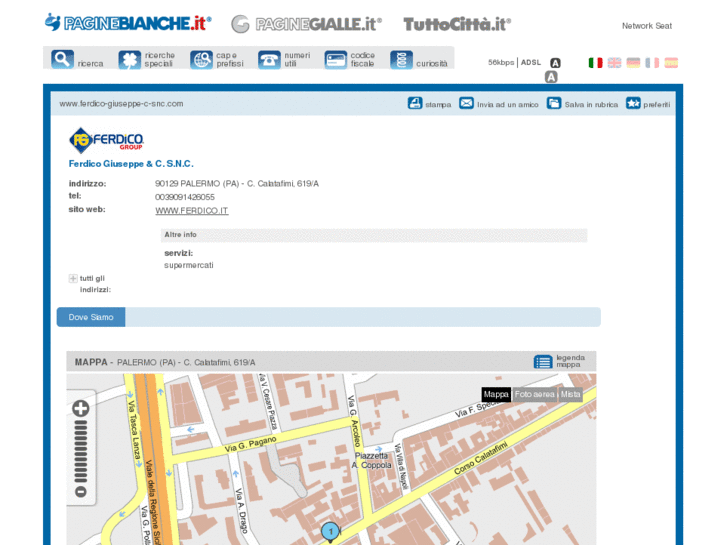This screenshot has height=545, width=727.
Task: Click Via G. Pagano label on map
Action: coord(251,444)
